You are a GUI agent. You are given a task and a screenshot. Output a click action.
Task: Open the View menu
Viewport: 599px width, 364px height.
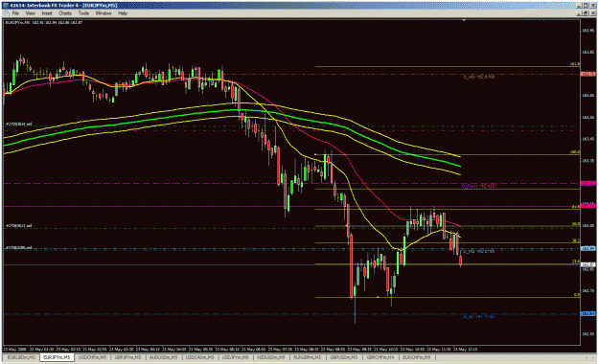tap(30, 13)
